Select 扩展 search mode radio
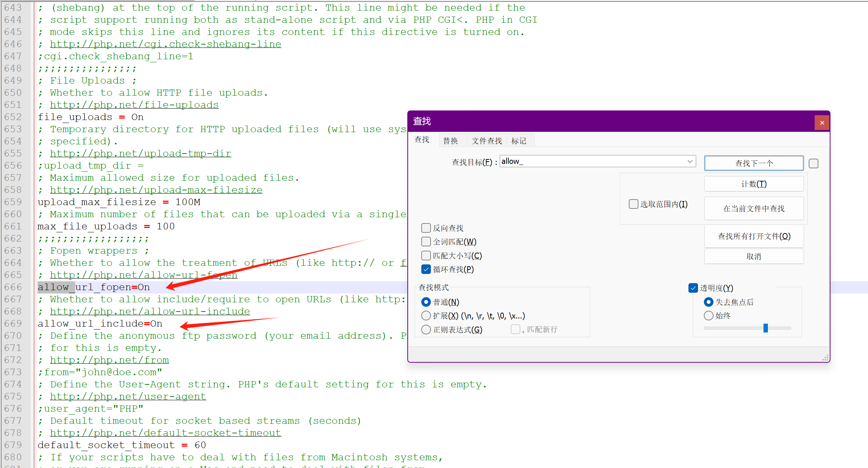The width and height of the screenshot is (868, 468). click(x=426, y=316)
